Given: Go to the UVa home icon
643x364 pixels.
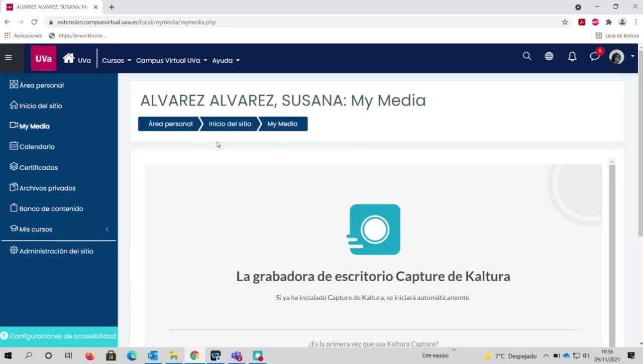Looking at the screenshot, I should pos(69,58).
